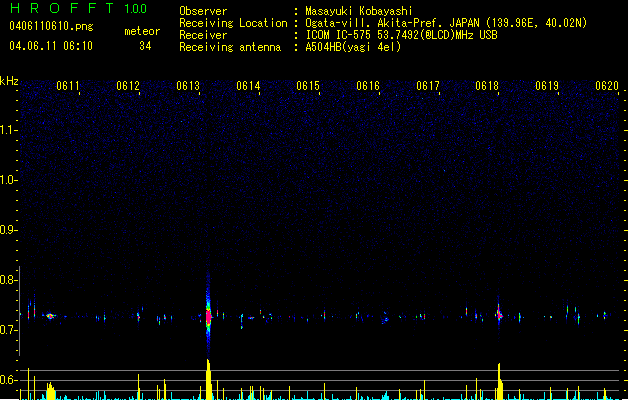This screenshot has height=400, width=629.
Task: Select the file name 0406110610.png
Action: (x=51, y=26)
